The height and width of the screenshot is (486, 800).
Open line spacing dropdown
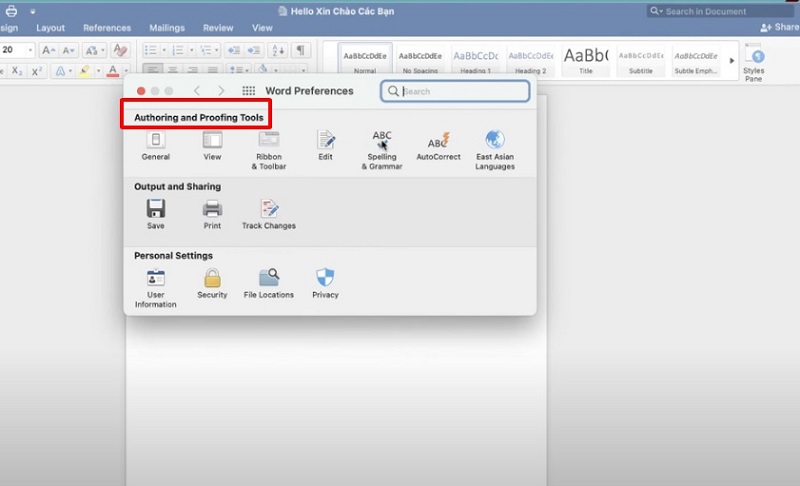[x=247, y=70]
